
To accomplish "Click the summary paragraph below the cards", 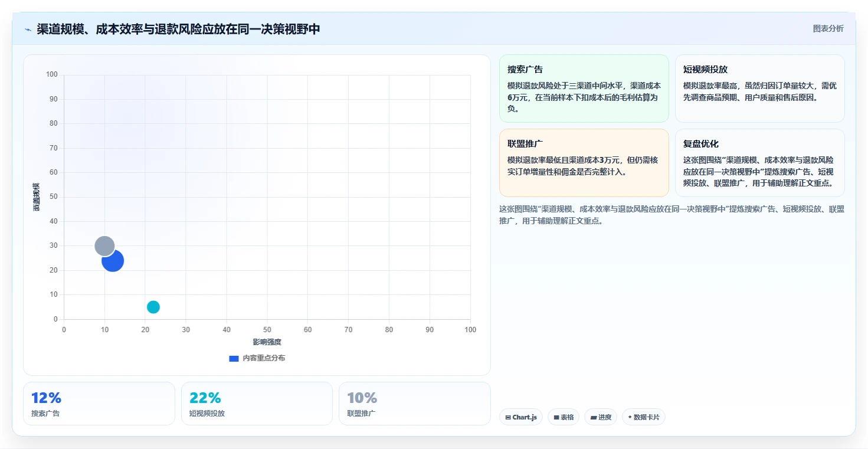I will (x=672, y=215).
